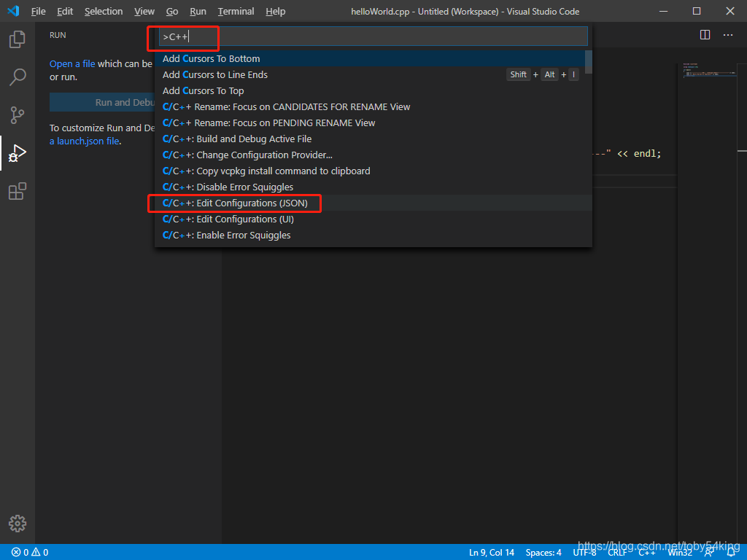The width and height of the screenshot is (747, 560).
Task: Open the Selection menu
Action: pyautogui.click(x=104, y=11)
